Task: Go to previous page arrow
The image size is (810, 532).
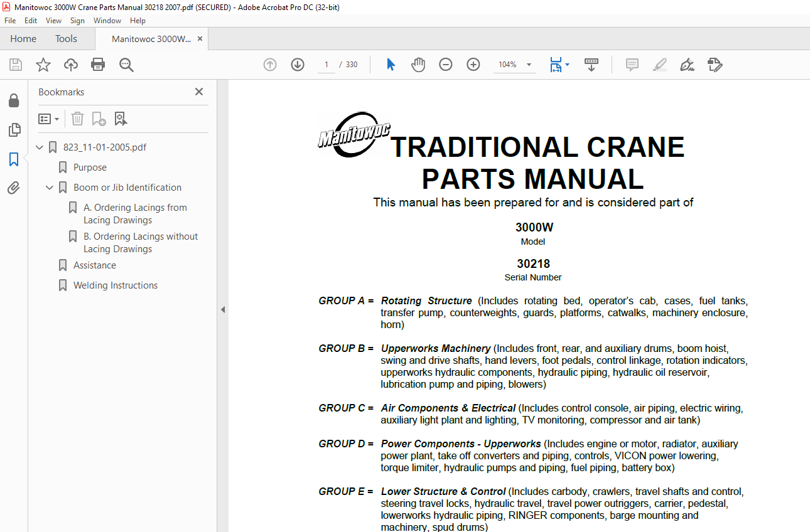Action: (270, 65)
